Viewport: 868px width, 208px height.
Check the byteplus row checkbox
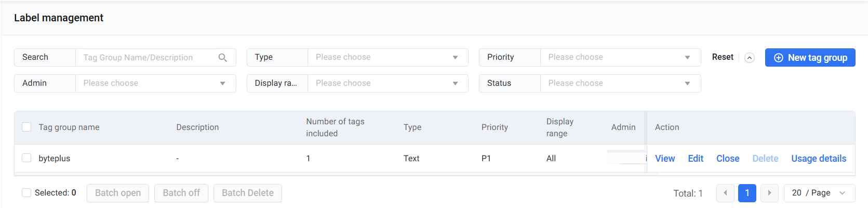26,158
